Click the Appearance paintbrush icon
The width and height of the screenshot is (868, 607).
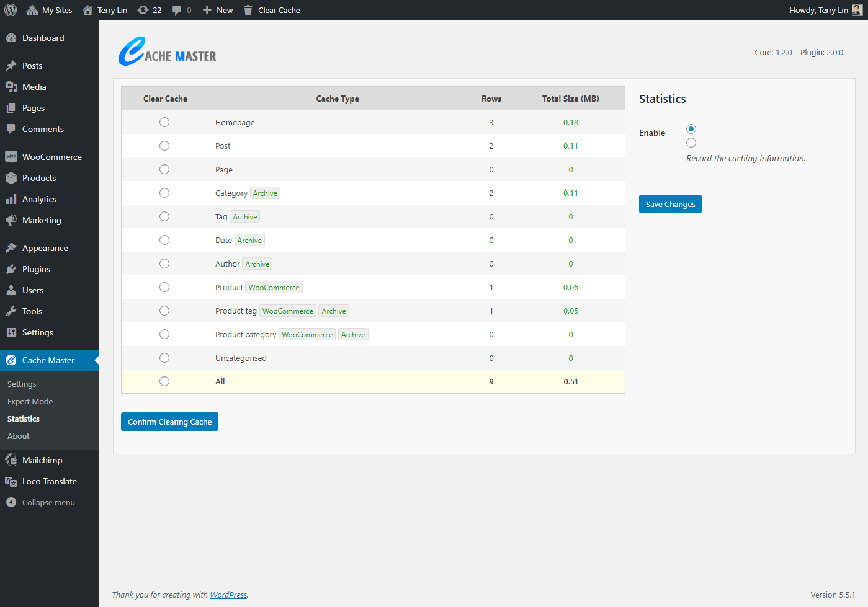coord(11,248)
